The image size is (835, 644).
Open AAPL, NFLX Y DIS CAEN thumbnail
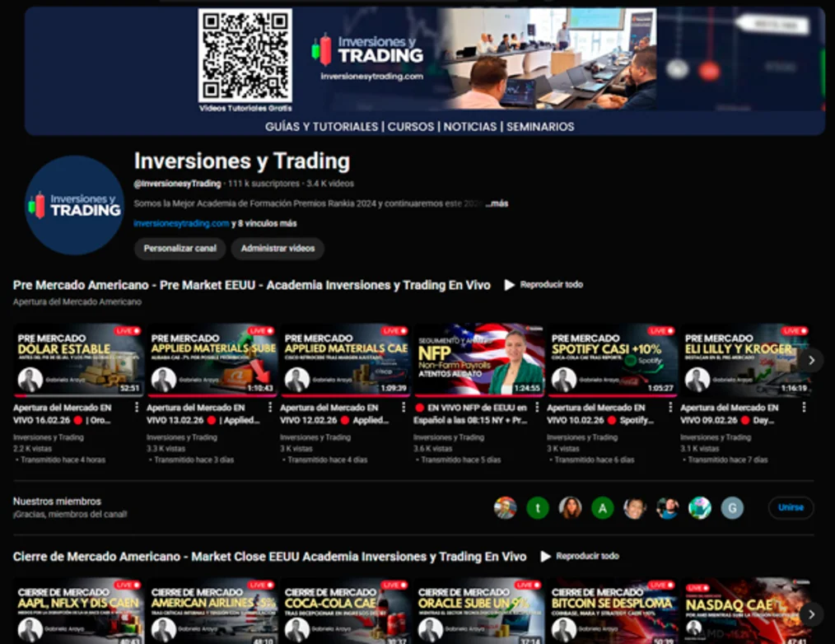click(79, 612)
